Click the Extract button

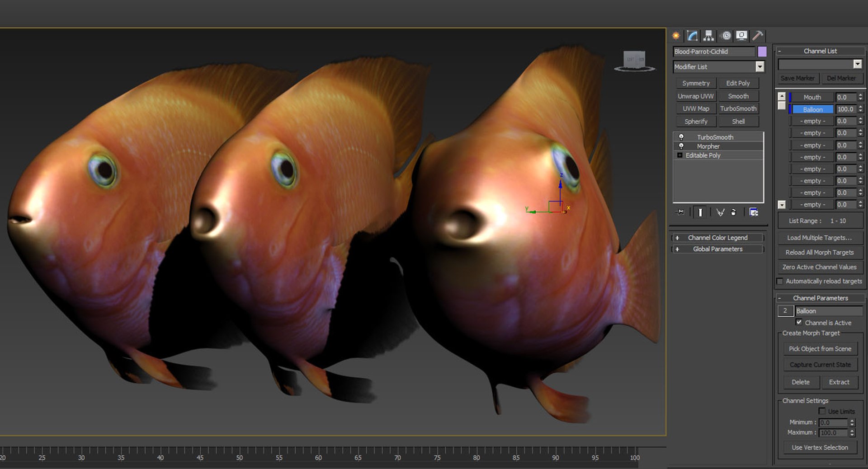(x=839, y=382)
